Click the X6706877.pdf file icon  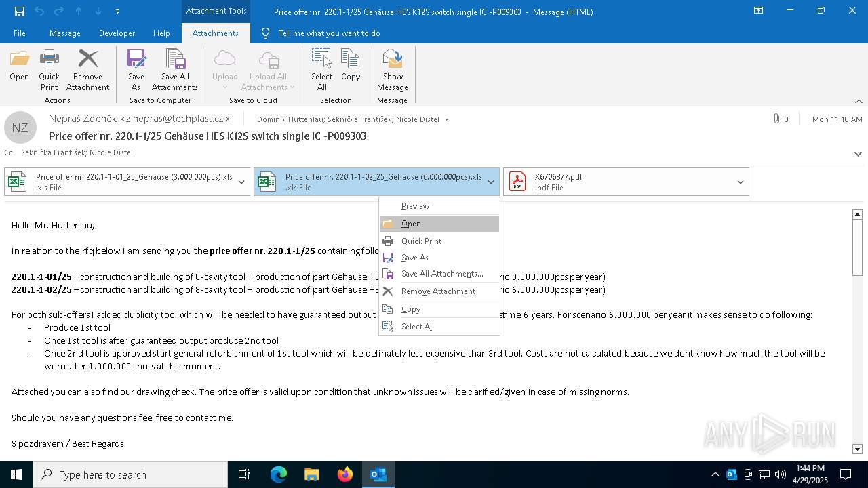[x=517, y=182]
